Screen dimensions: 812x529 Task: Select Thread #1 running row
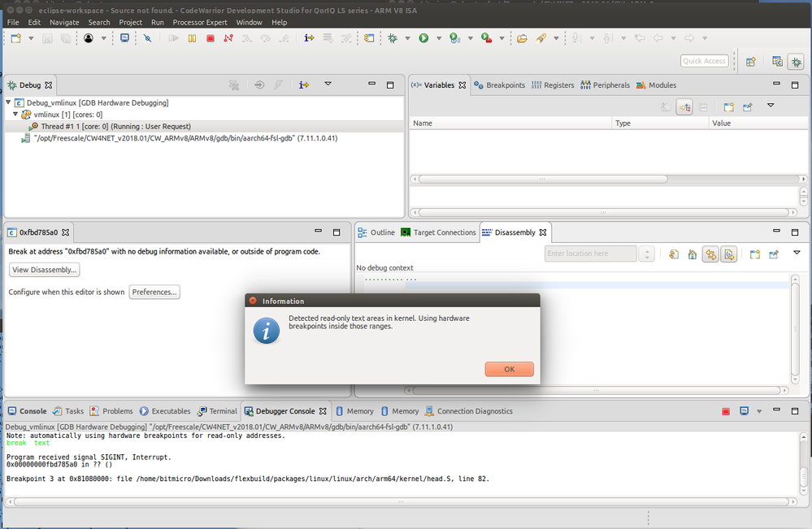point(204,126)
